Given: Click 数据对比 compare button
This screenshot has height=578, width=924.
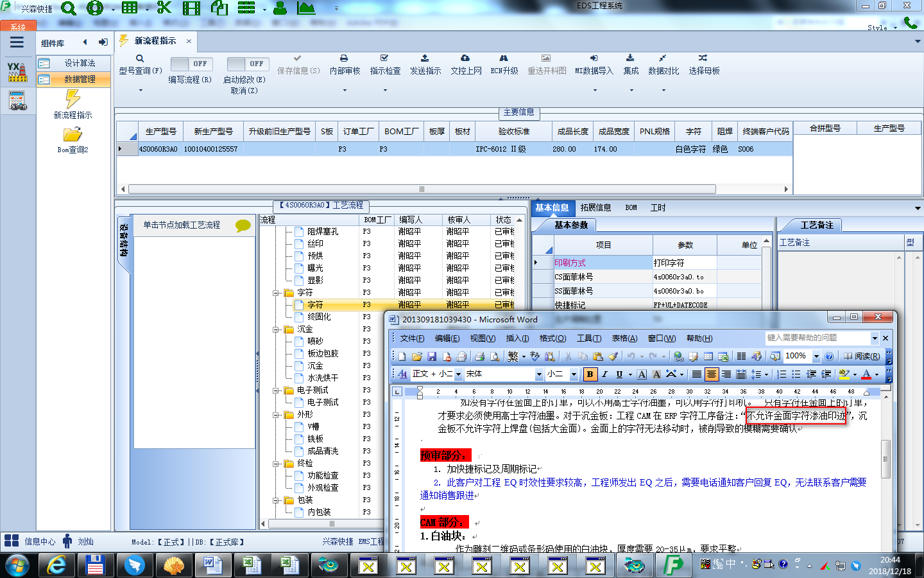Looking at the screenshot, I should point(663,65).
